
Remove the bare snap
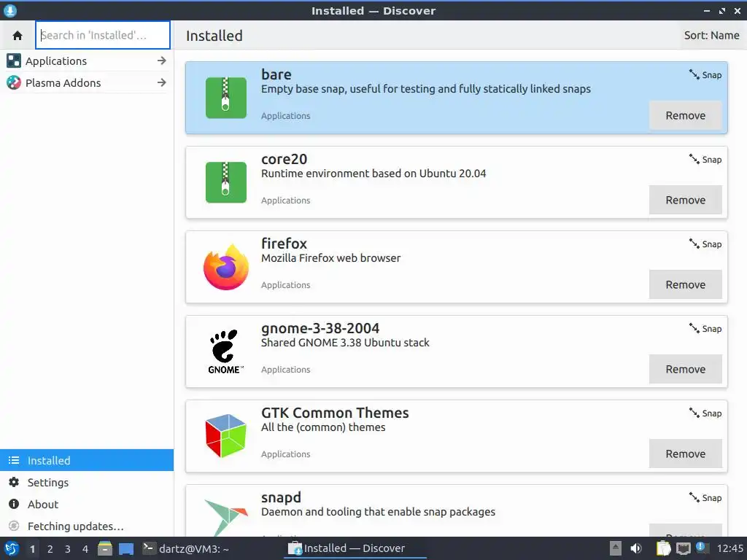(x=685, y=115)
